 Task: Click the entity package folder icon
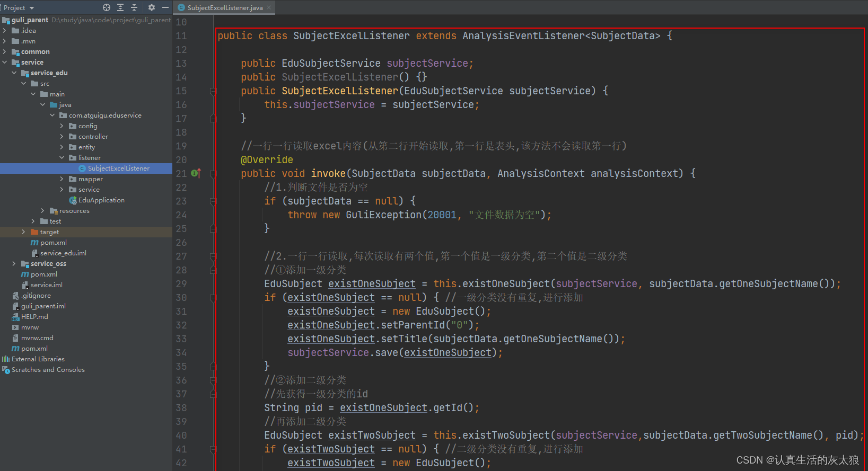73,147
